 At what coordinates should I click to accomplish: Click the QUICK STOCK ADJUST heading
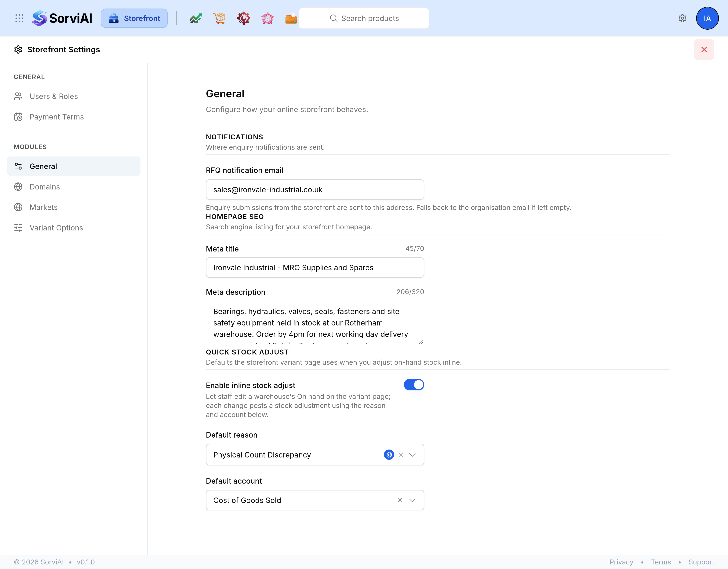click(247, 352)
